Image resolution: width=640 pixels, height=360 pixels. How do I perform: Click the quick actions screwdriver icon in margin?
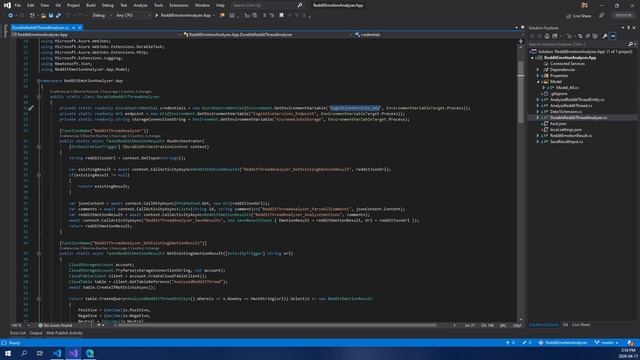31,108
